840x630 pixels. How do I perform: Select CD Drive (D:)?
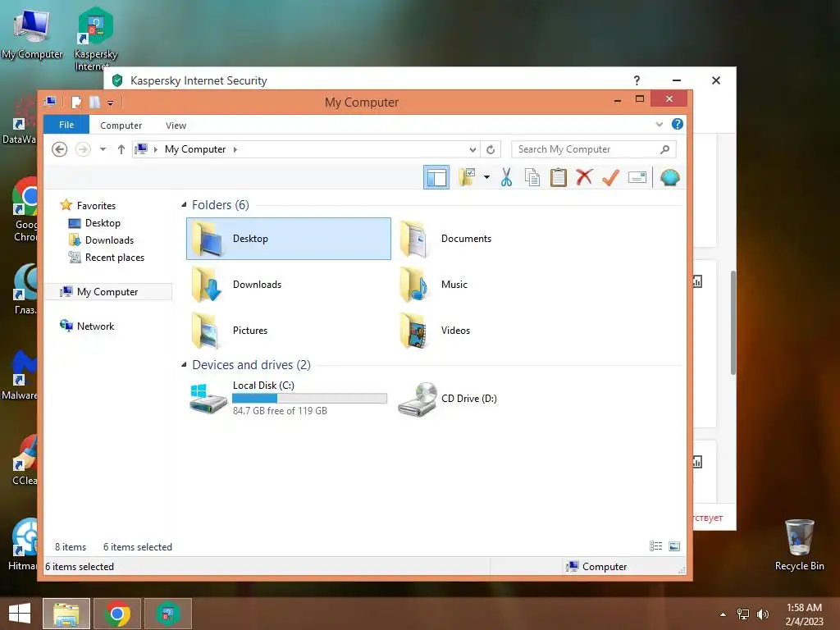pyautogui.click(x=448, y=398)
